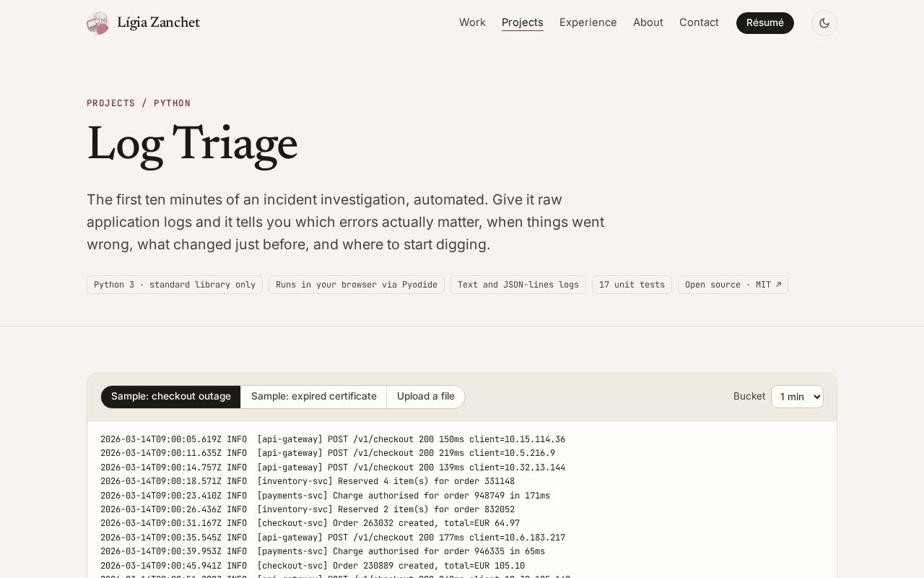924x578 pixels.
Task: Click the Résumé button
Action: pos(765,23)
